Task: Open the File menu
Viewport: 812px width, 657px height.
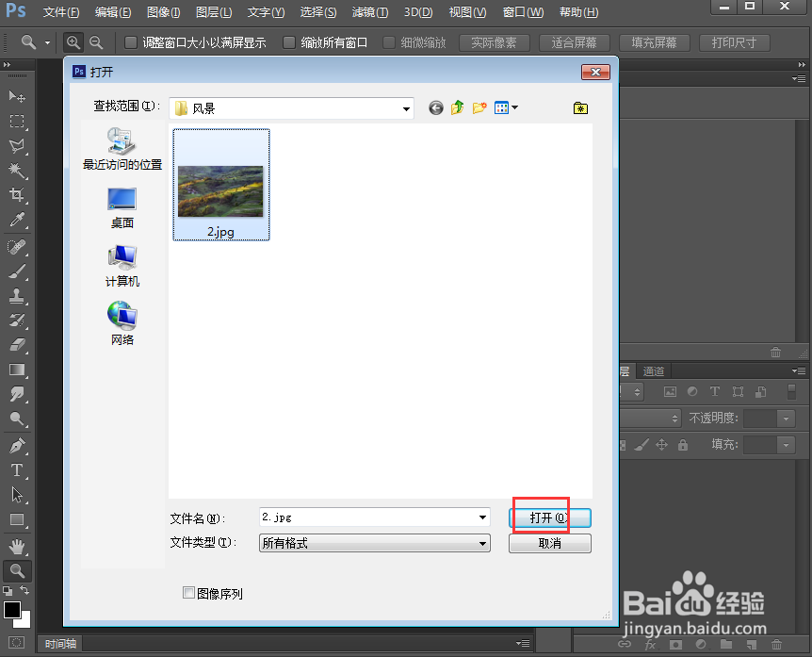Action: pyautogui.click(x=61, y=12)
